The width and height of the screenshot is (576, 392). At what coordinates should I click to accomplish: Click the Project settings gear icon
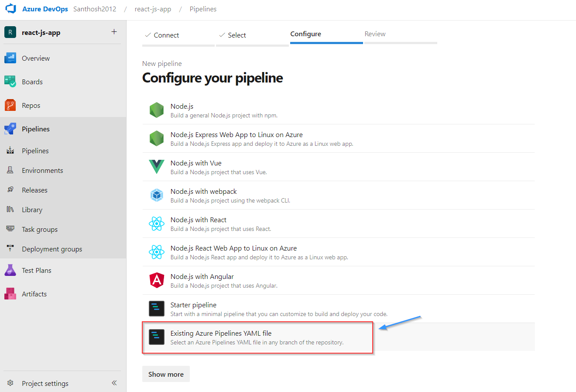pyautogui.click(x=10, y=383)
